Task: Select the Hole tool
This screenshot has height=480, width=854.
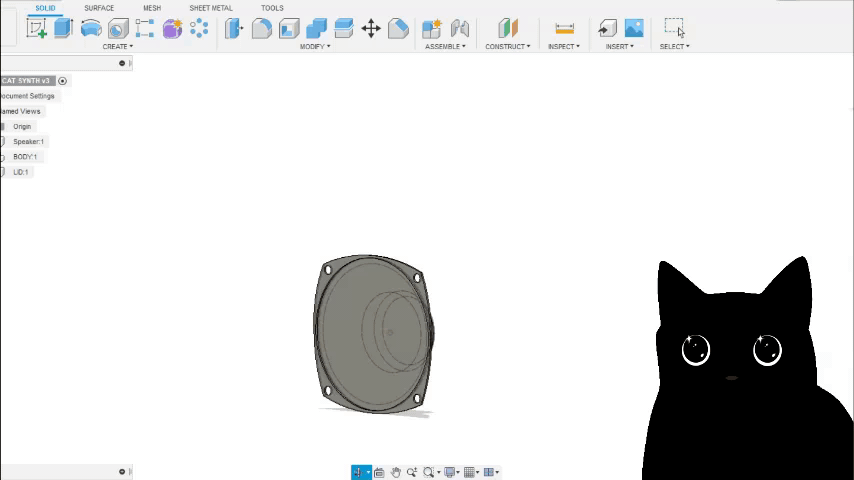Action: [118, 28]
